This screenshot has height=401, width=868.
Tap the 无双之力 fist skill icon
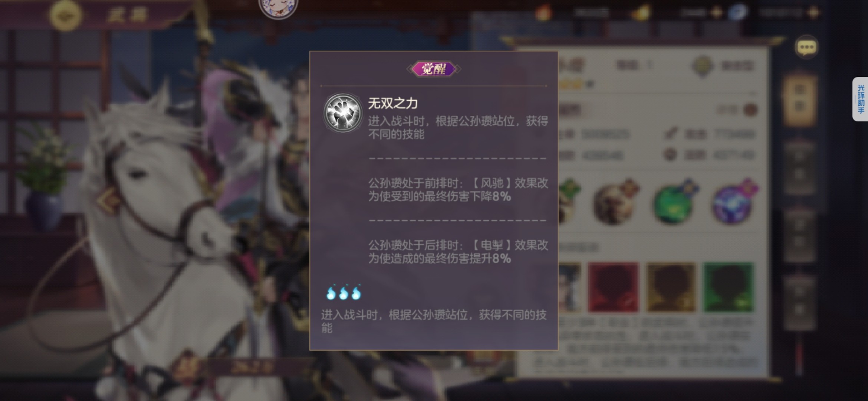343,113
